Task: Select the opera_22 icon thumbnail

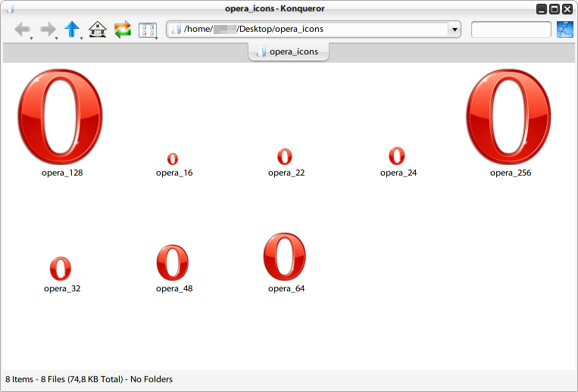Action: tap(285, 157)
